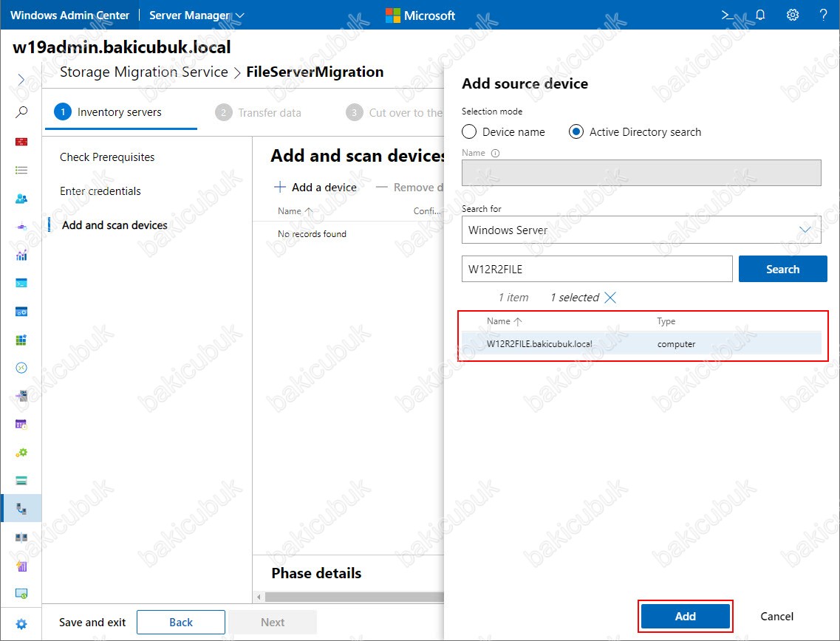The height and width of the screenshot is (641, 840).
Task: Open the Network tool icon
Action: (21, 227)
